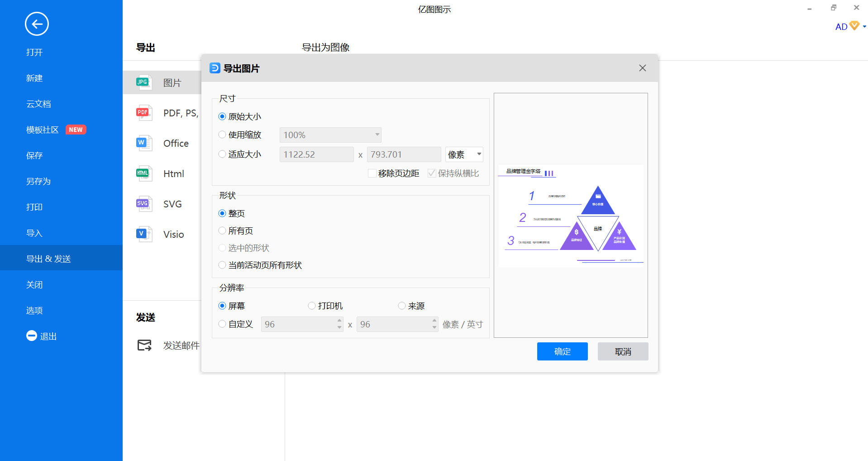
Task: Increase the second custom DPI value
Action: click(434, 320)
